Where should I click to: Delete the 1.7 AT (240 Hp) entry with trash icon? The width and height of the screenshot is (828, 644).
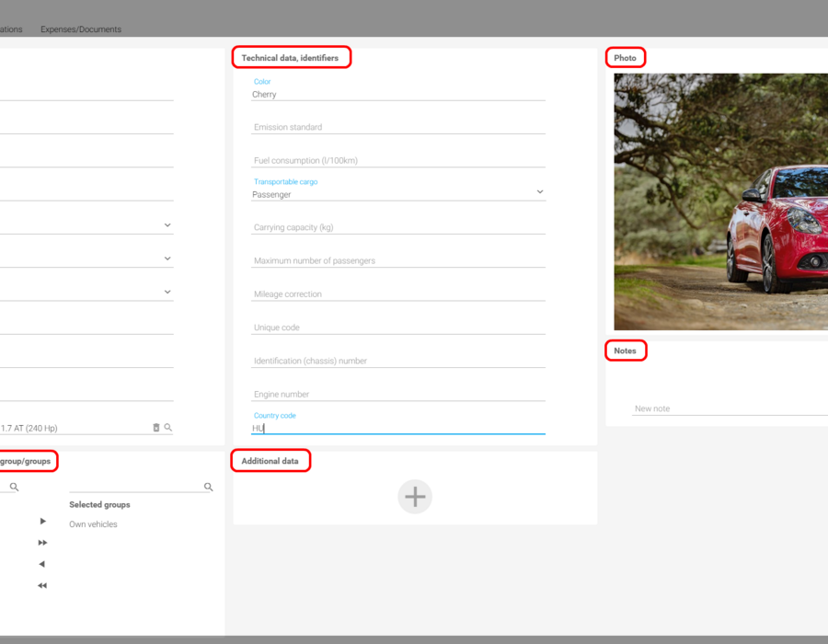coord(156,428)
